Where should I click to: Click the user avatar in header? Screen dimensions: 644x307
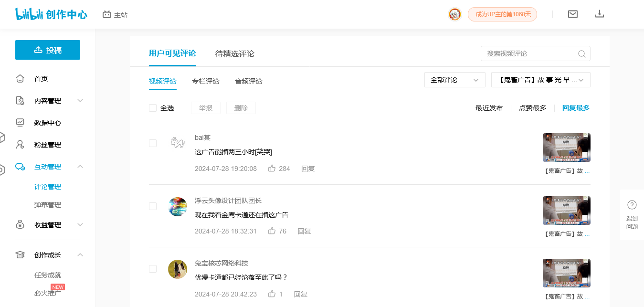click(x=455, y=14)
